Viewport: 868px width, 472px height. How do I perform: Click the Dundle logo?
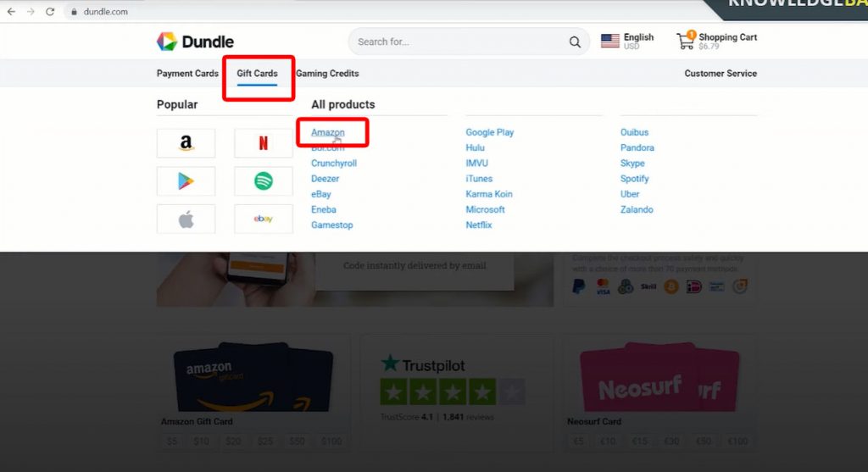(x=195, y=42)
